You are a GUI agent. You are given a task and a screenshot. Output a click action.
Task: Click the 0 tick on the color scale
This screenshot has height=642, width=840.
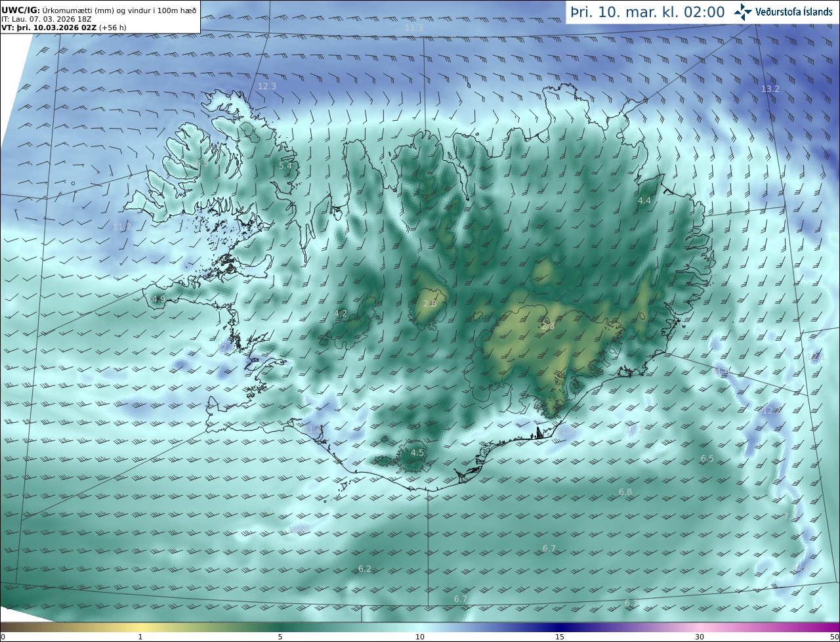tap(3, 637)
